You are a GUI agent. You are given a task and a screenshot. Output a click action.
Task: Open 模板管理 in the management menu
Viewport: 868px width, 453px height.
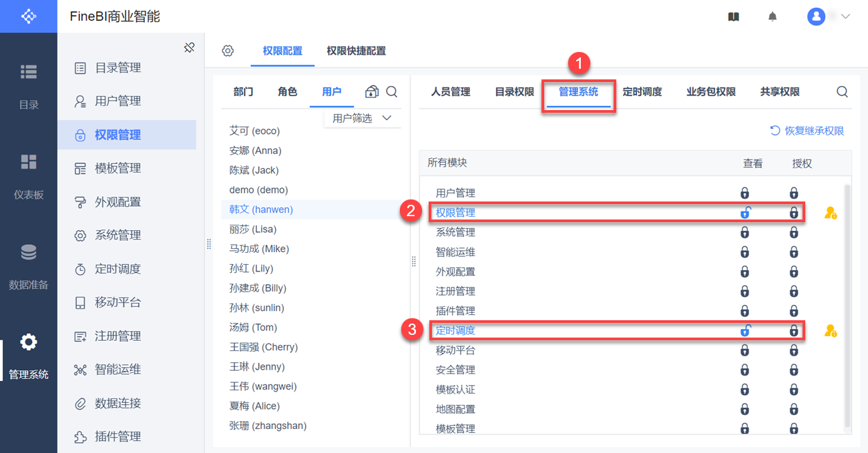127,168
